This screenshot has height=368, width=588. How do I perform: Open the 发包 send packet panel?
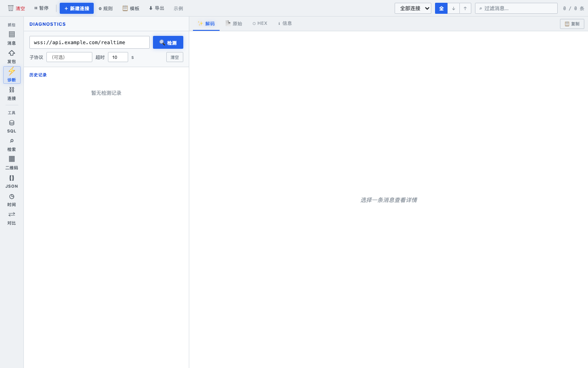point(11,57)
